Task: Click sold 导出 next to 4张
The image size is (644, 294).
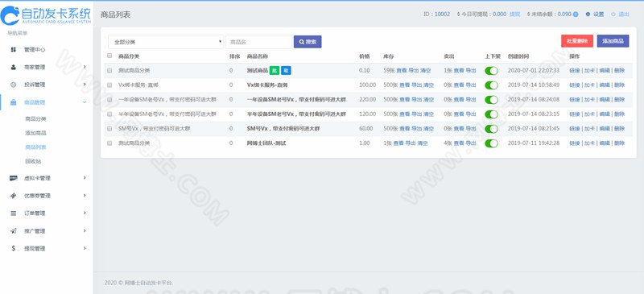Action: click(471, 143)
